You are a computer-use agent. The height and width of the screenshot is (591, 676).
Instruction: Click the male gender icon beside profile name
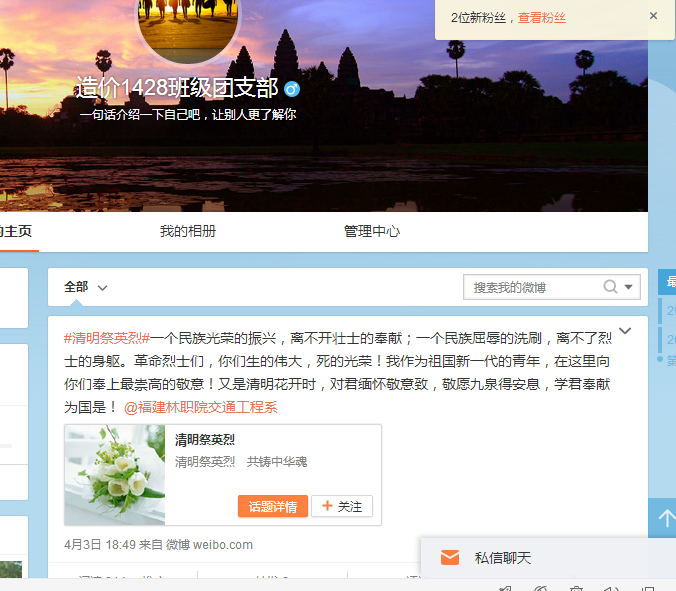(292, 89)
